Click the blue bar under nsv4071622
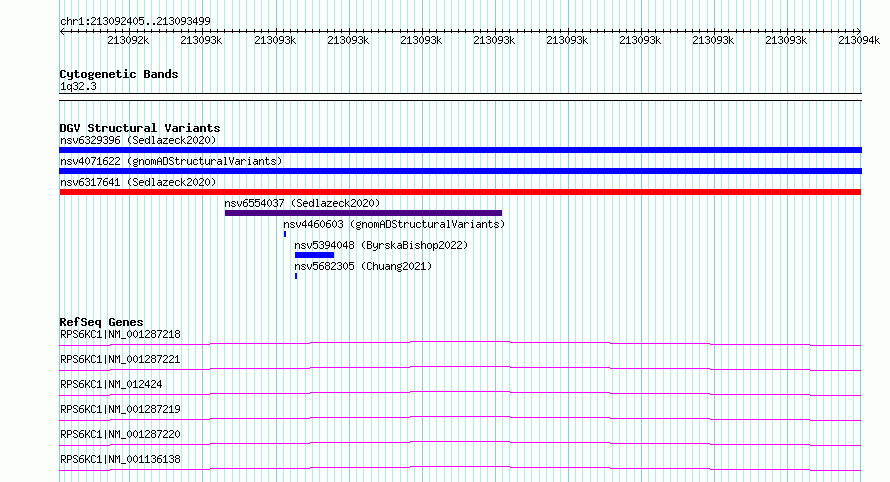 [460, 171]
